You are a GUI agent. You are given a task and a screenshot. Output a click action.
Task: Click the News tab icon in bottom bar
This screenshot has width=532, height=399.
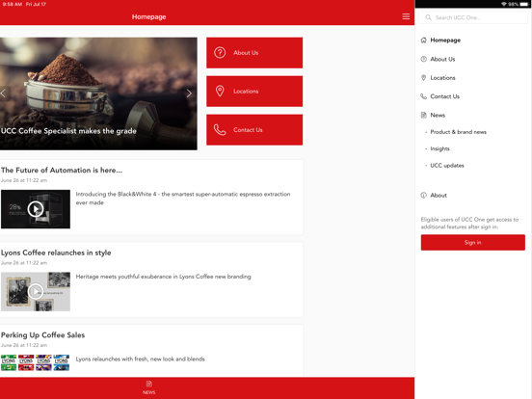click(149, 384)
